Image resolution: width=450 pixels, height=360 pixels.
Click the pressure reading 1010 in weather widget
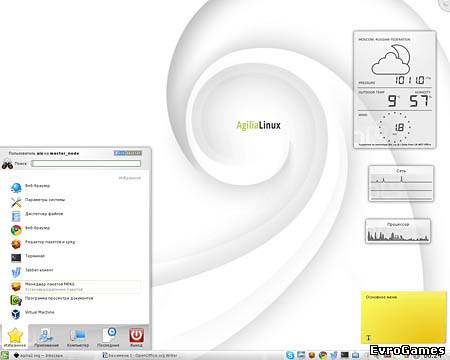coord(410,80)
